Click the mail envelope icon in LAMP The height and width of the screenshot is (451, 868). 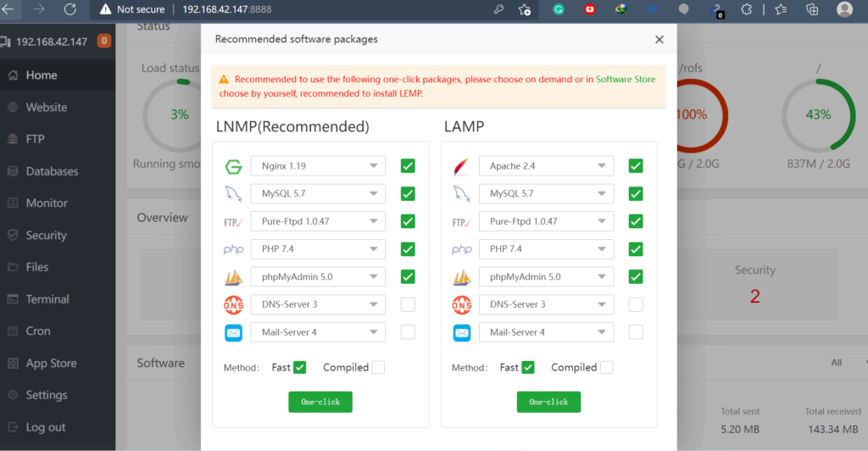point(462,332)
